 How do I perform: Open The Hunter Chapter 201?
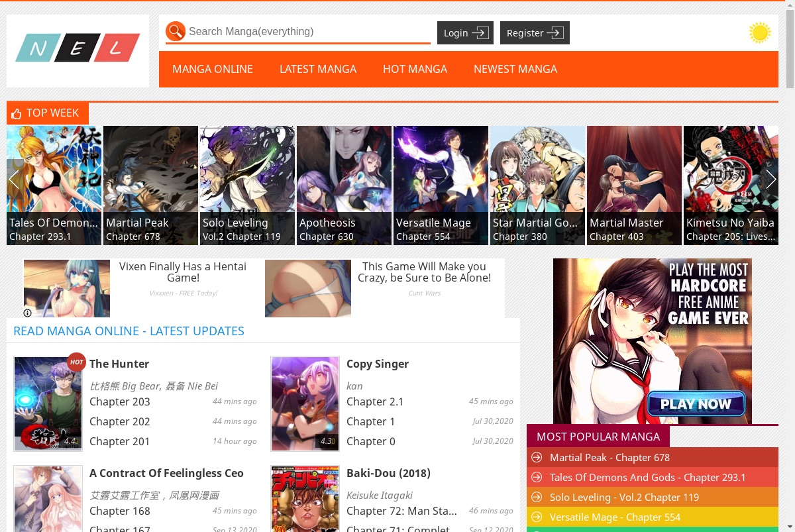[x=120, y=441]
